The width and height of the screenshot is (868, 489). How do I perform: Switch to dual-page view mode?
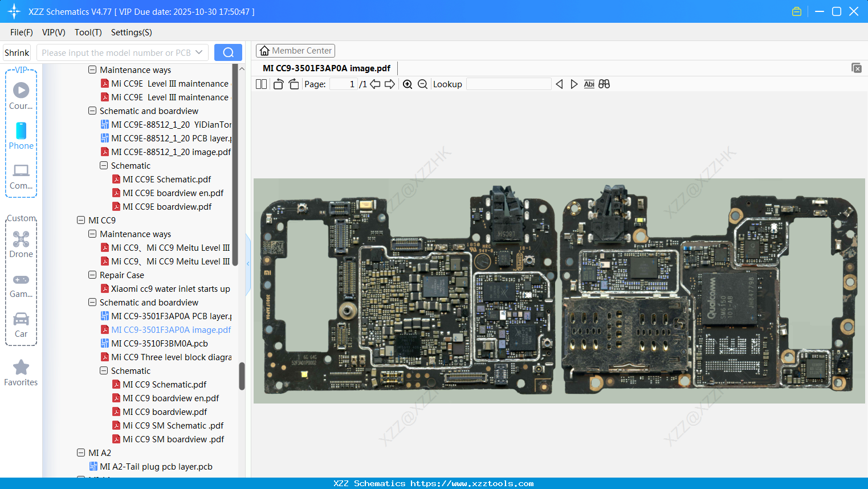[x=260, y=84]
